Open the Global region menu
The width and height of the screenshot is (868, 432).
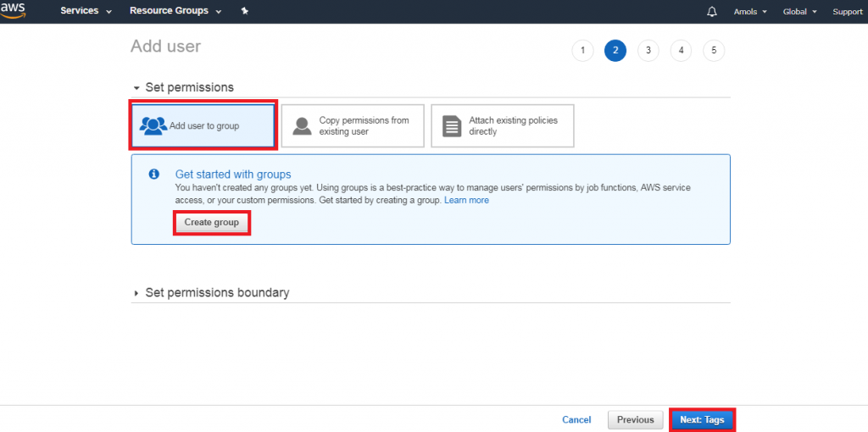coord(800,12)
